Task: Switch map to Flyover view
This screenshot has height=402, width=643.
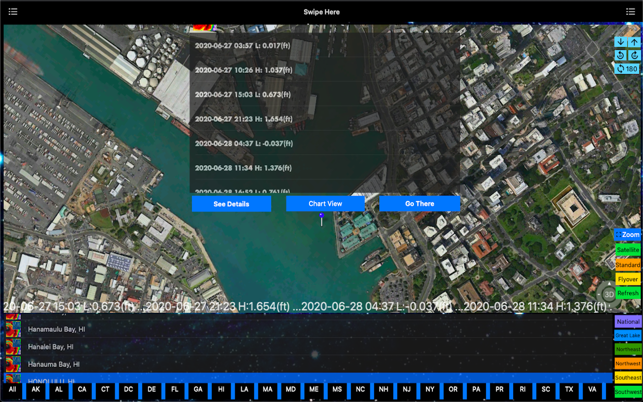Action: click(x=628, y=279)
